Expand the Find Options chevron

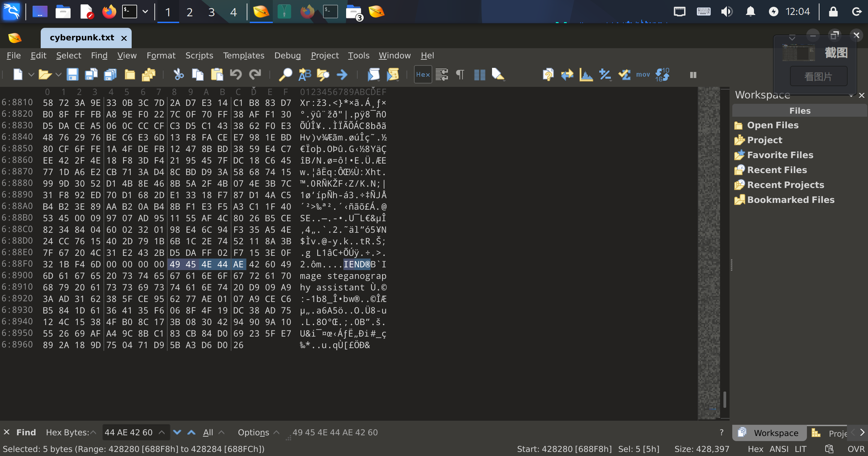(x=276, y=432)
